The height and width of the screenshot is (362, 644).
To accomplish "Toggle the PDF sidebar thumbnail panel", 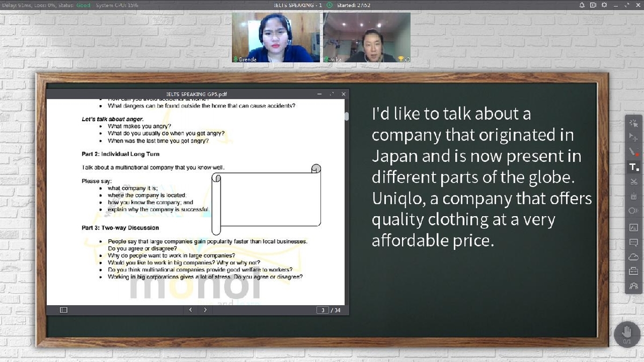I will (63, 310).
